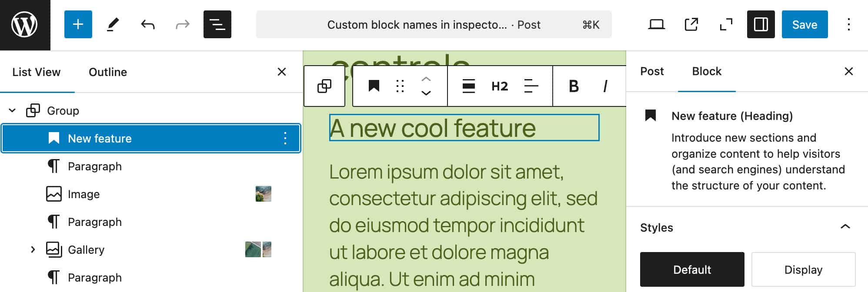Move block down with arrow
This screenshot has height=292, width=868.
(x=426, y=93)
